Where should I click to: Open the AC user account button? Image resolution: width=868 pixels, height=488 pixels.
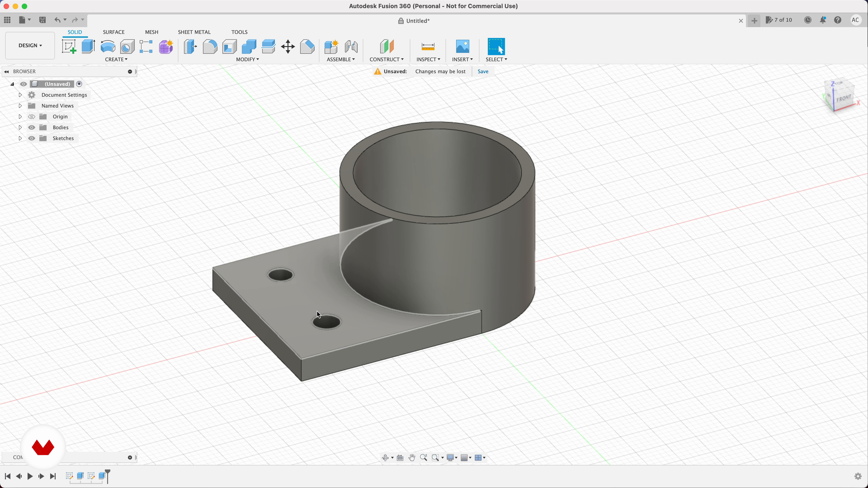pyautogui.click(x=855, y=20)
